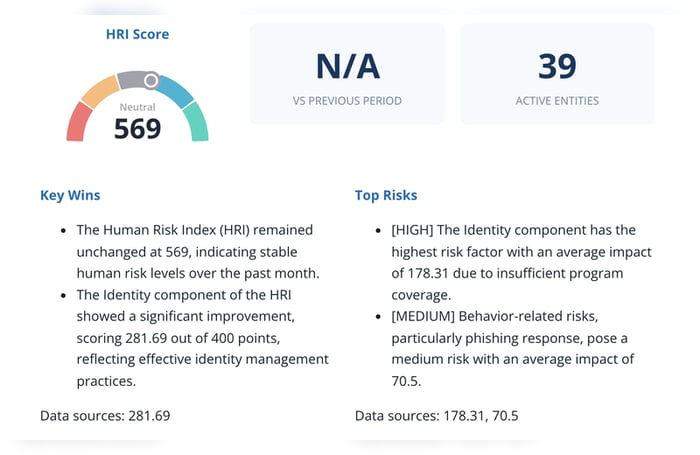This screenshot has height=455, width=700.
Task: Click the HRI Score heading
Action: point(137,34)
